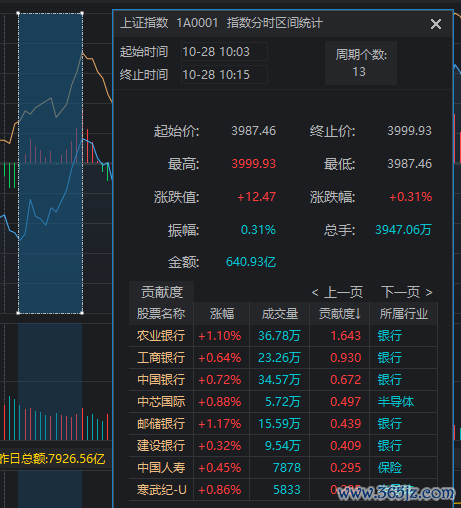The height and width of the screenshot is (508, 461).
Task: Select 工商银行 stock row
Action: click(283, 358)
